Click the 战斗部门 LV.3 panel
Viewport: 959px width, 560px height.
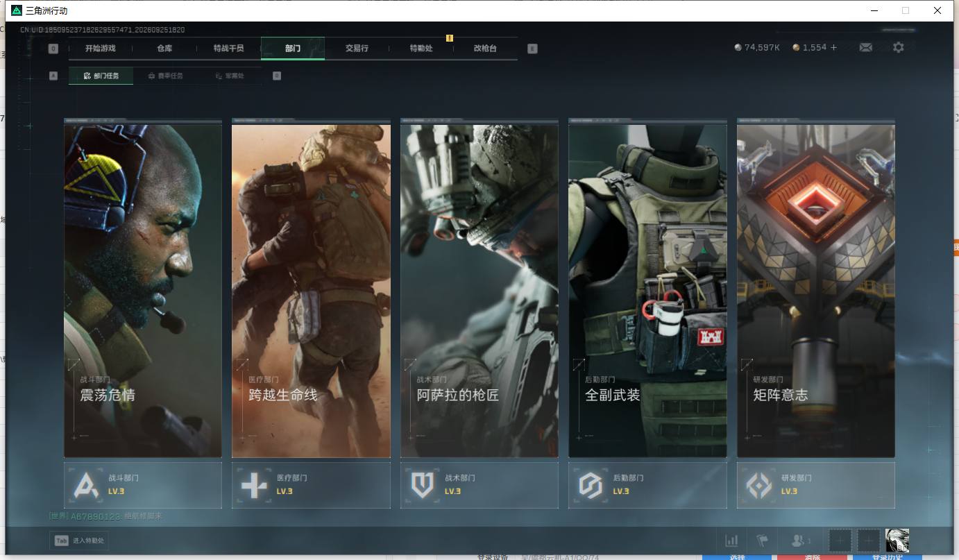[x=143, y=485]
